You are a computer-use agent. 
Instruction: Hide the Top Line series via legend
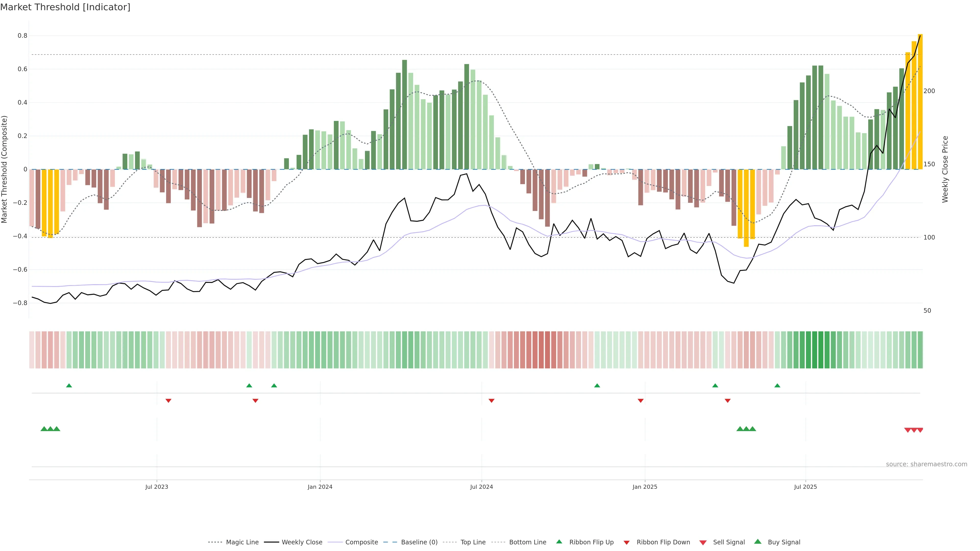[473, 542]
